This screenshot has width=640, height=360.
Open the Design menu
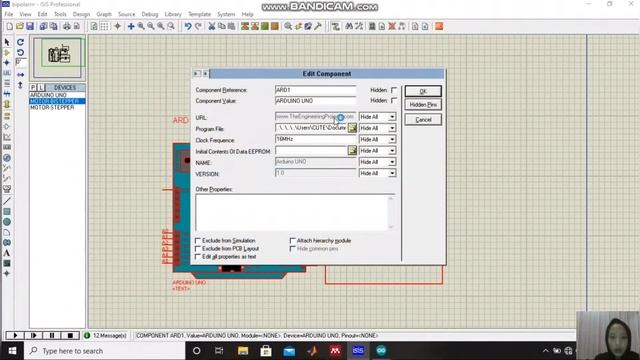click(81, 14)
